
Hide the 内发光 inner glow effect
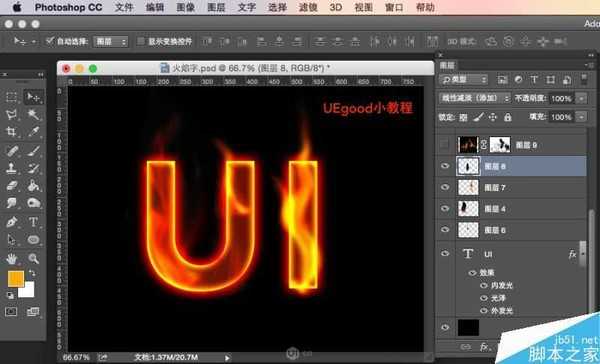[484, 286]
